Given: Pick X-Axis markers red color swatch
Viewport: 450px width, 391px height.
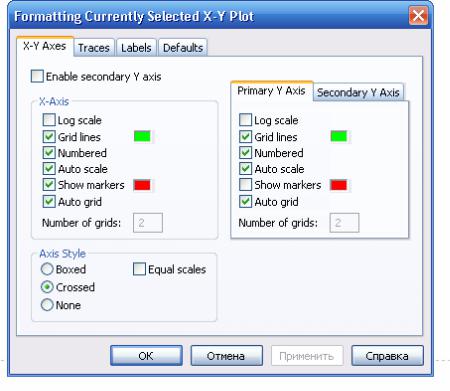Looking at the screenshot, I should tap(142, 185).
